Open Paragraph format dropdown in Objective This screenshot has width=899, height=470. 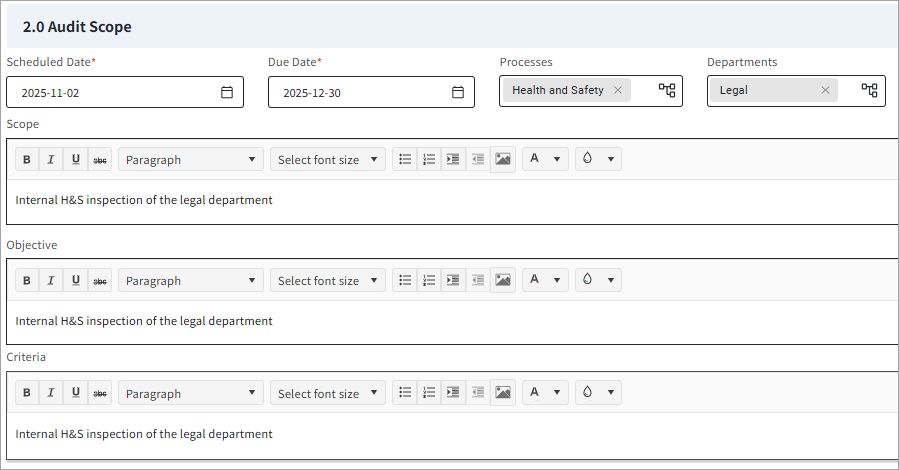point(191,280)
